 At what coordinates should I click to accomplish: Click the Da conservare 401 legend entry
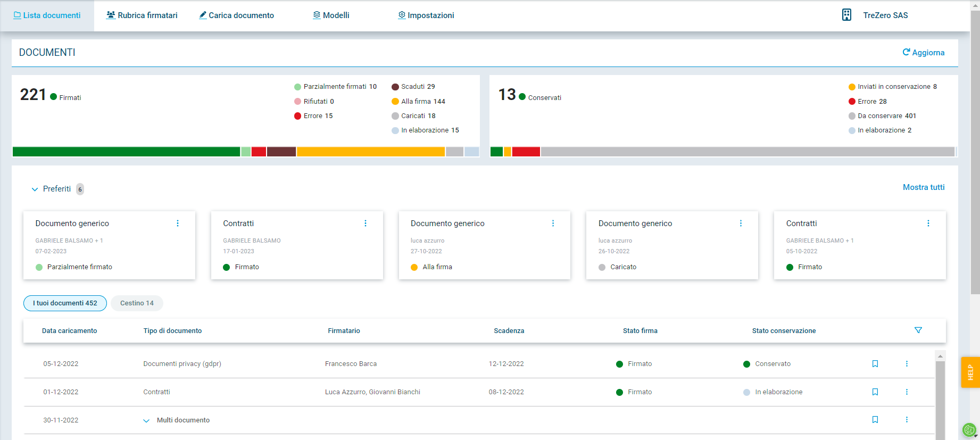[x=882, y=116]
